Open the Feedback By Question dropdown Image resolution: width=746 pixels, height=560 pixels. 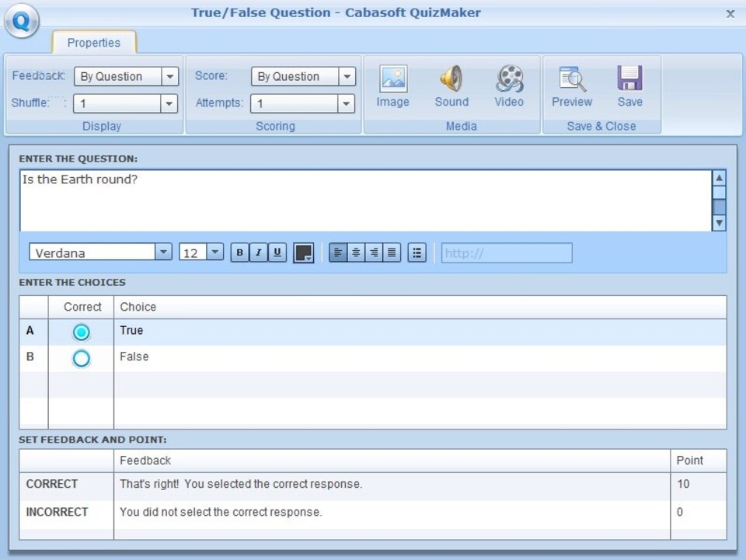click(169, 76)
